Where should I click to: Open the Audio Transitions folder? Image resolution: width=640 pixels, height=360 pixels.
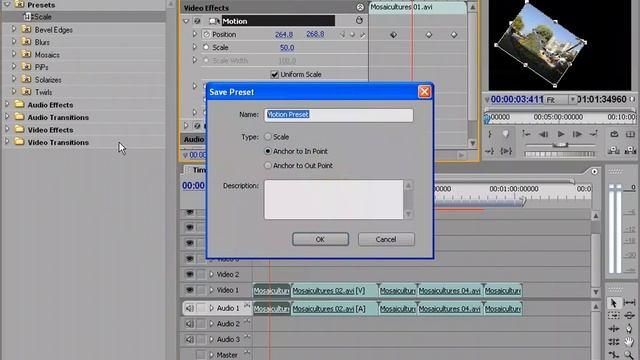tap(58, 117)
